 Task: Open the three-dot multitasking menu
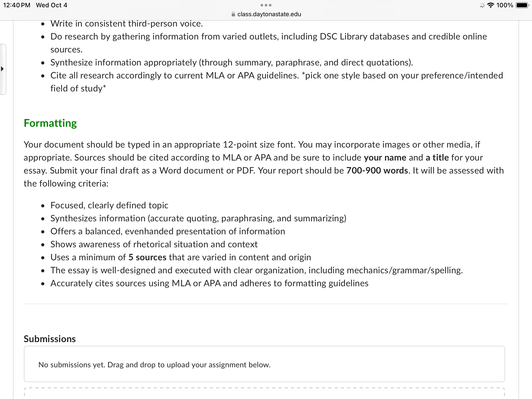(266, 5)
